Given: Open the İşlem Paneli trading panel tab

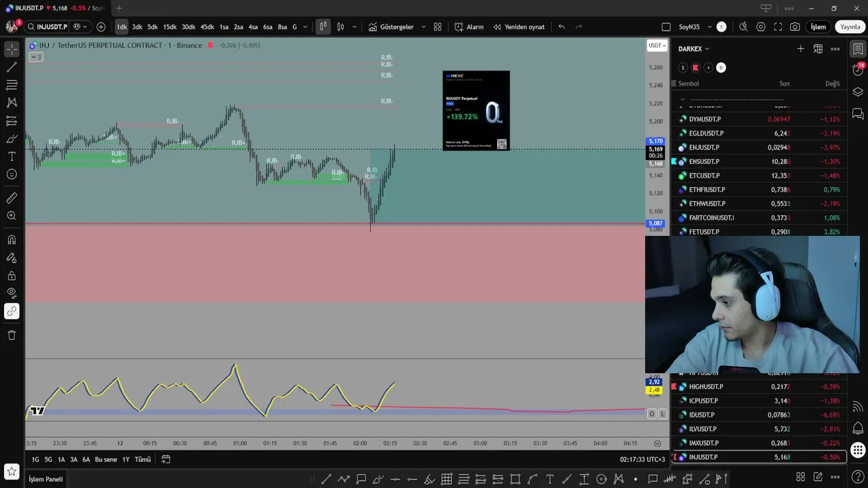Looking at the screenshot, I should [x=45, y=479].
